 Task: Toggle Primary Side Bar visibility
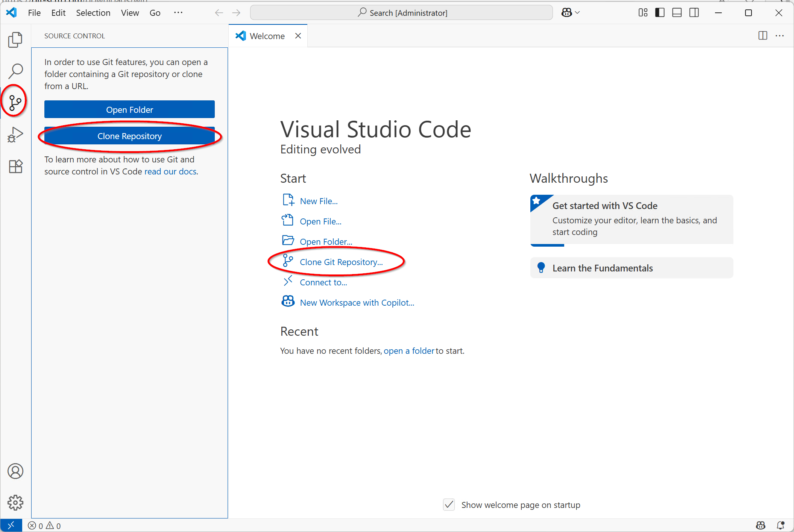tap(660, 13)
